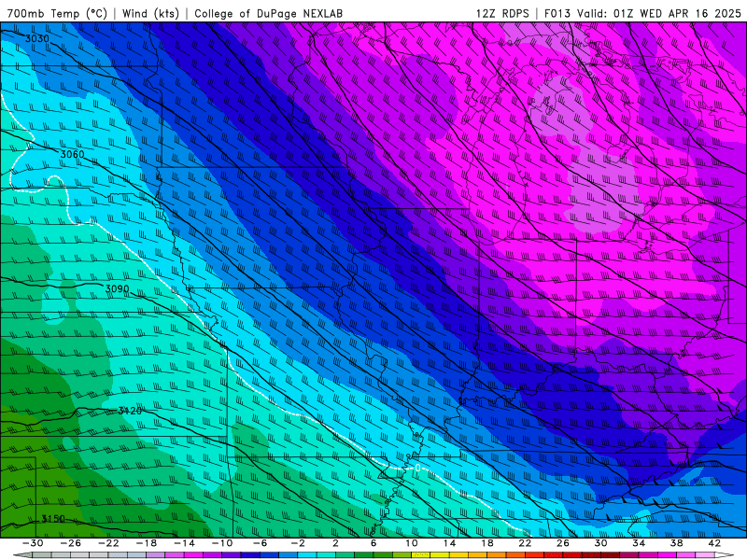Screen dimensions: 747x560
Task: Click the 3090 height contour label
Action: [x=117, y=289]
